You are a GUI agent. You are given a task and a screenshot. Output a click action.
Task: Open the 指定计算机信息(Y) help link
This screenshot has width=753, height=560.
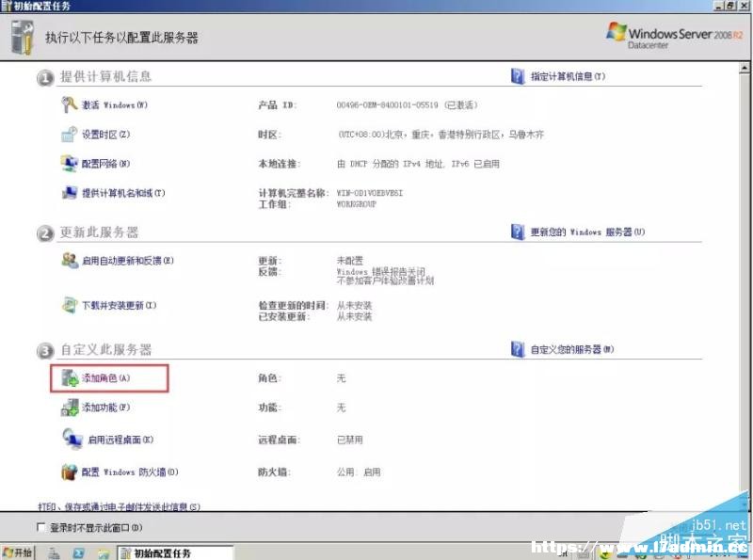coord(568,76)
